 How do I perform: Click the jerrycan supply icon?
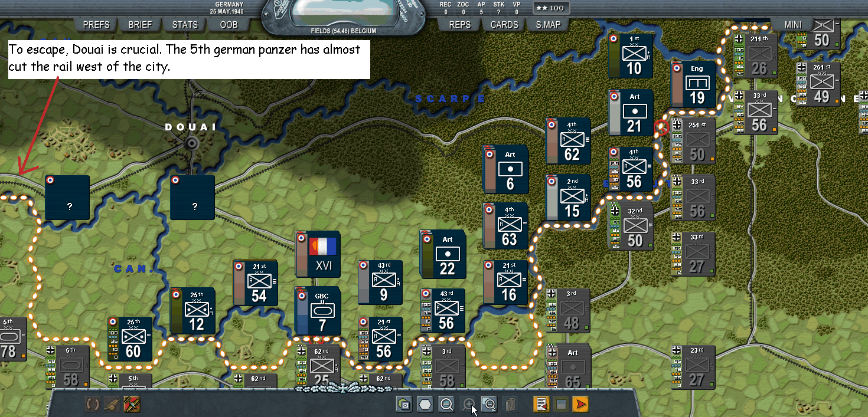coord(511,405)
